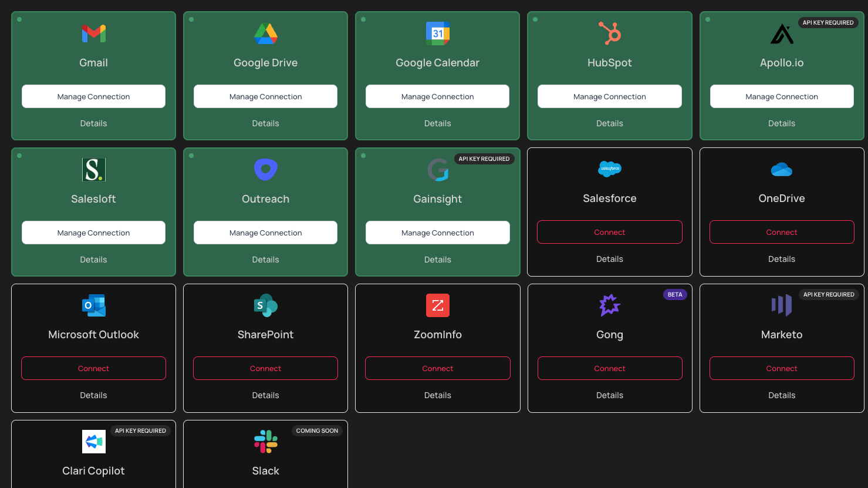
Task: Open Manage Connection for Salesloft
Action: coord(93,233)
